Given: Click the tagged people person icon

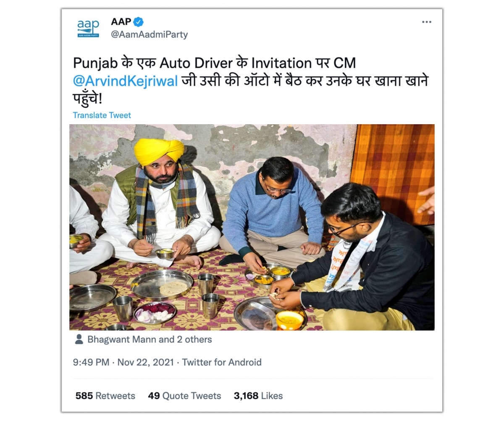Looking at the screenshot, I should coord(79,340).
